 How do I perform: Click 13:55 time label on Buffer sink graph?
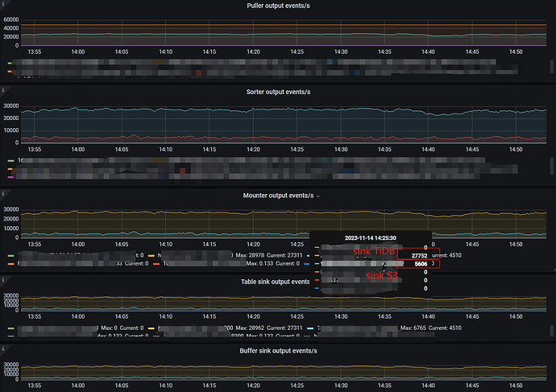(x=35, y=386)
